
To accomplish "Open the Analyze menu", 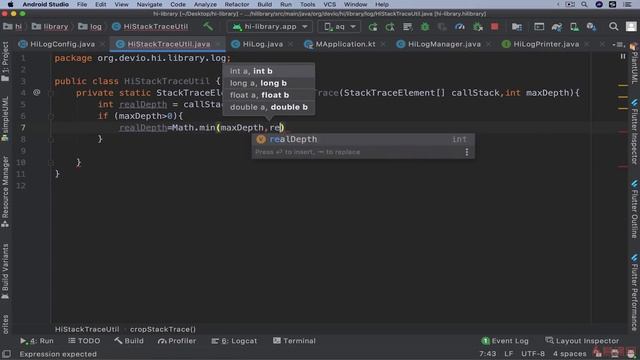I will [205, 4].
